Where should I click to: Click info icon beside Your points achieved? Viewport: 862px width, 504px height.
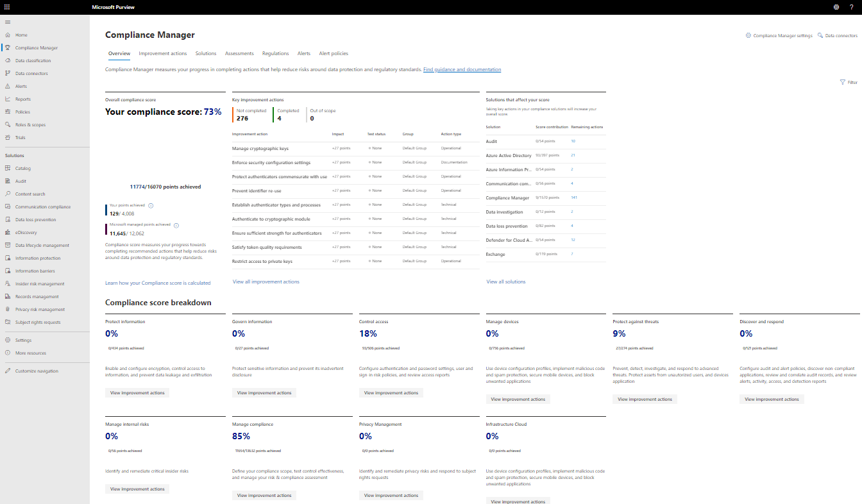coord(151,206)
